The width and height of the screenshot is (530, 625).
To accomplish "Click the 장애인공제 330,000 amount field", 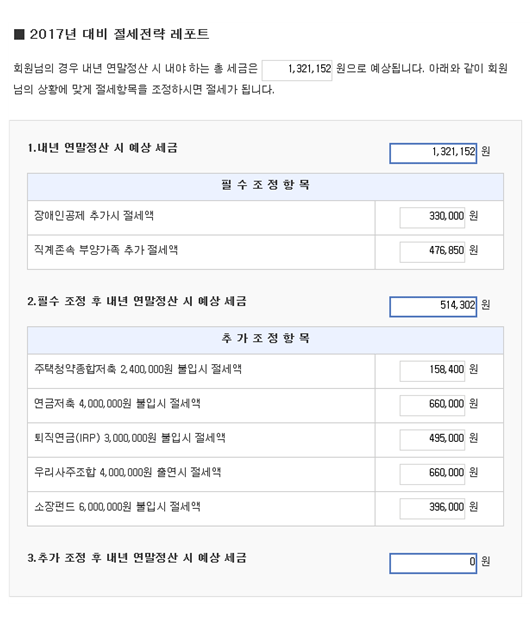I will 432,218.
